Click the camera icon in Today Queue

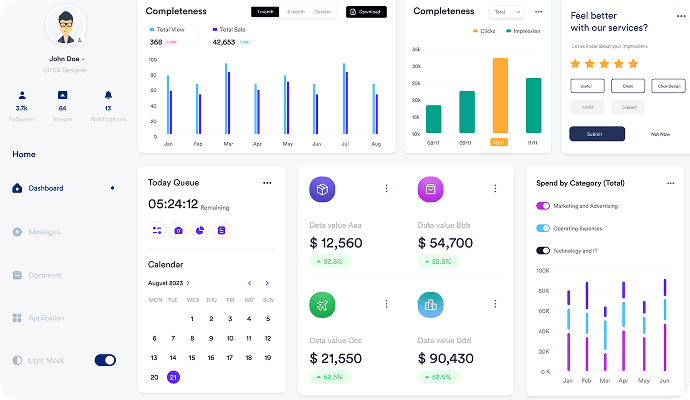[179, 230]
